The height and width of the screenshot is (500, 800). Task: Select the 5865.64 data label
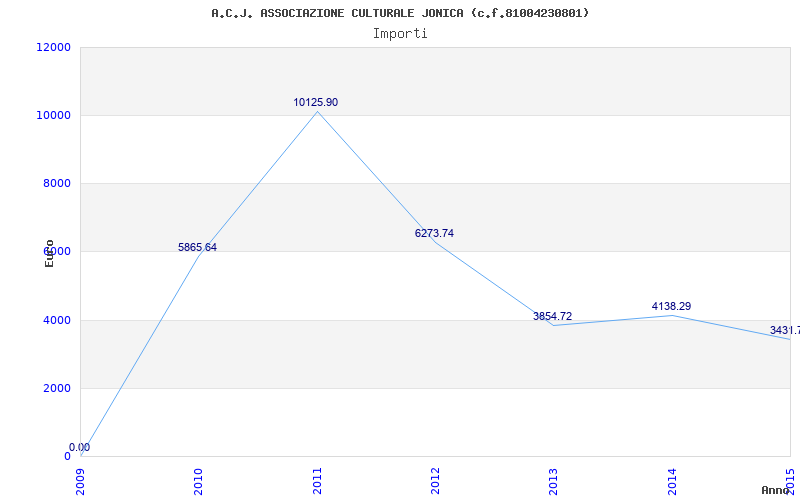coord(197,247)
